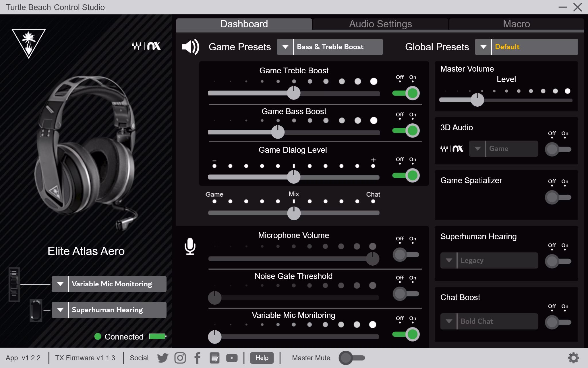
Task: Click the green Connected status dot
Action: coord(98,336)
